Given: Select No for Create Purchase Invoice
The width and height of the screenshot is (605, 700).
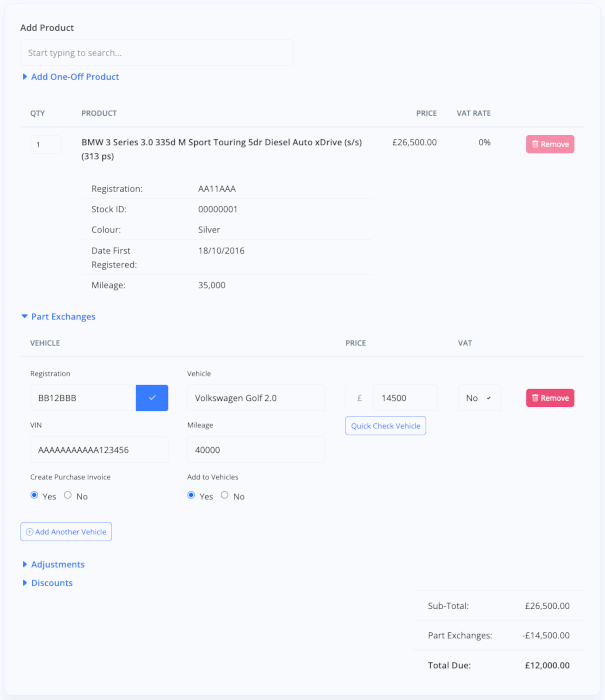Looking at the screenshot, I should click(67, 495).
